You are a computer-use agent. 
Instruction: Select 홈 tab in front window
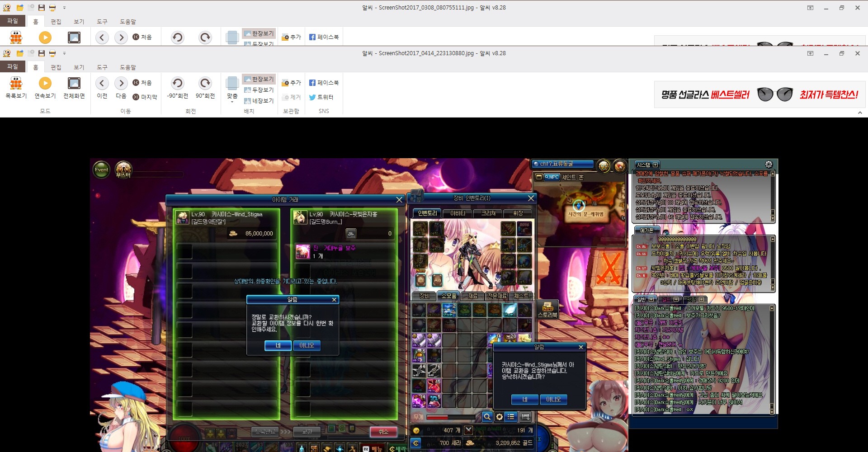click(36, 67)
